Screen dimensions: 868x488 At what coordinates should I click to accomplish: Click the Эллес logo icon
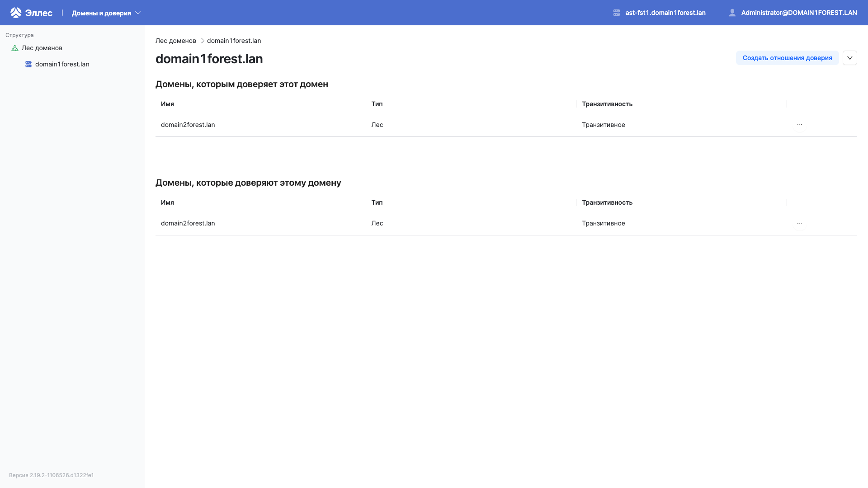pyautogui.click(x=16, y=13)
